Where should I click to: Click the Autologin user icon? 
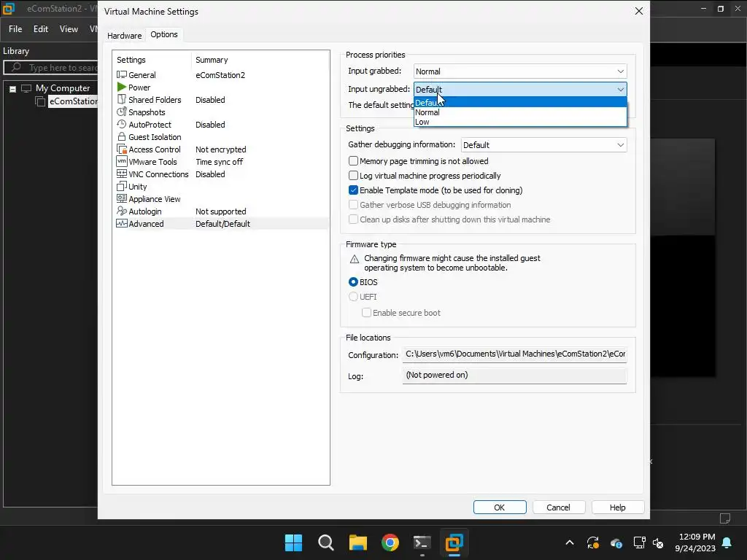click(122, 211)
